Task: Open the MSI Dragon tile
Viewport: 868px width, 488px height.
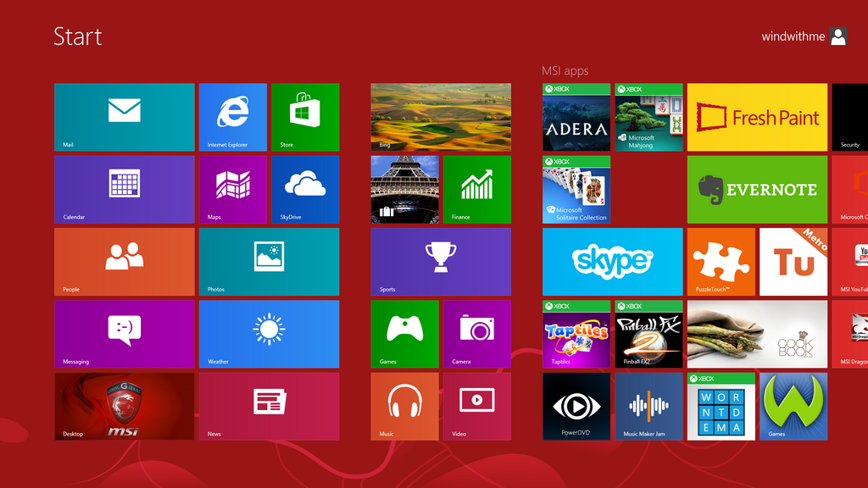Action: click(849, 334)
